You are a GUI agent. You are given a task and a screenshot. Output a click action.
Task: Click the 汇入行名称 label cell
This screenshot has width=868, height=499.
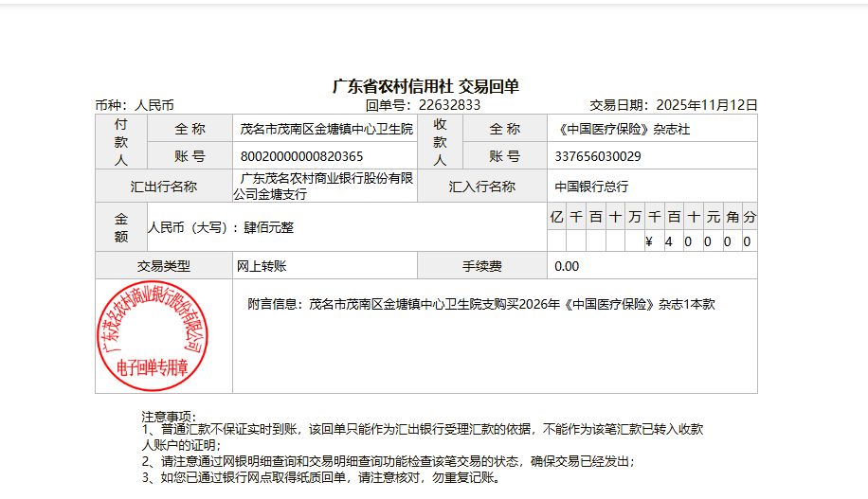tap(482, 187)
